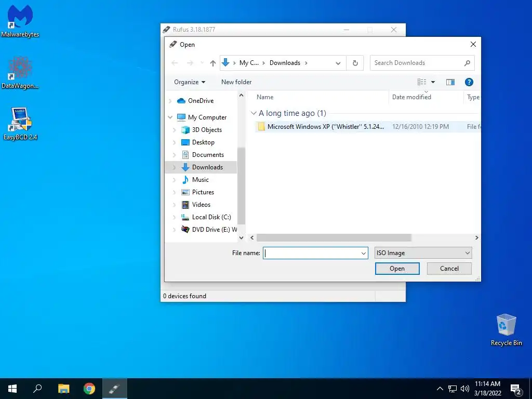This screenshot has width=532, height=399.
Task: Open the File name dropdown arrow
Action: tap(364, 253)
